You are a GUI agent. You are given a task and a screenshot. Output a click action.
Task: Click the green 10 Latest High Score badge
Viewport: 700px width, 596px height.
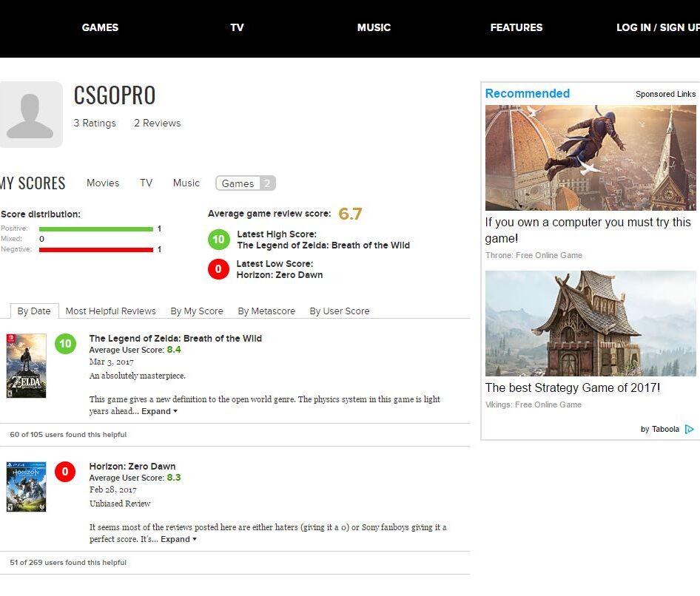pos(218,240)
